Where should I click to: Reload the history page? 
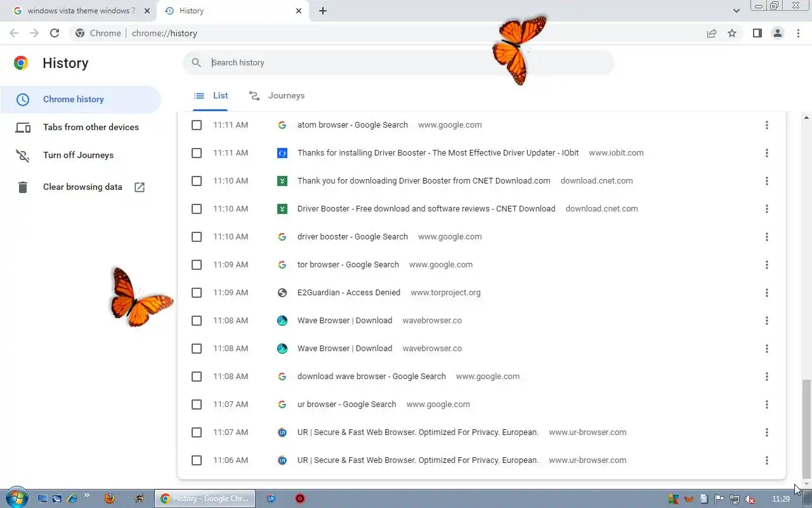pos(55,33)
